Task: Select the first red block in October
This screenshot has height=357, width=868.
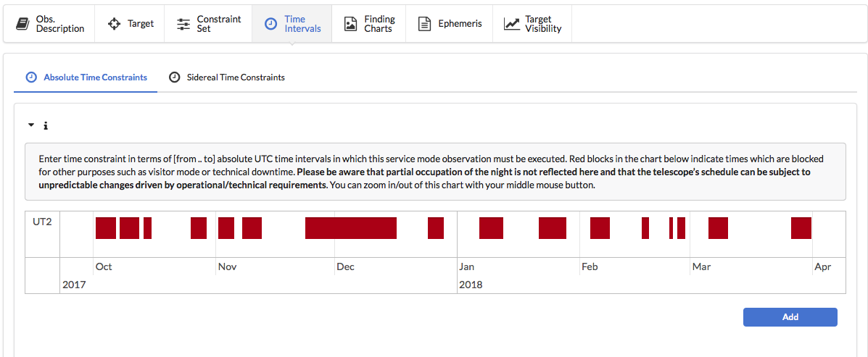Action: 106,228
